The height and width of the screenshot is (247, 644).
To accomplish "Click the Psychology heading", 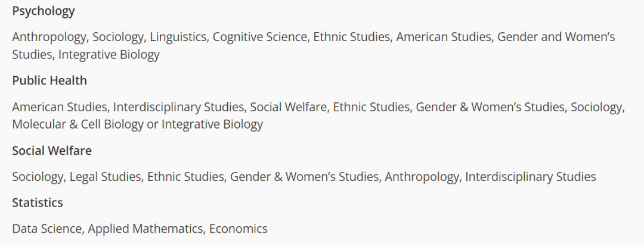I will coord(43,11).
